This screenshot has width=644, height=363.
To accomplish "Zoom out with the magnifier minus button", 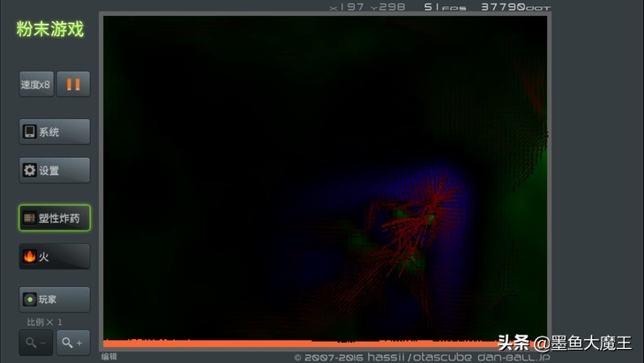I will click(x=36, y=343).
